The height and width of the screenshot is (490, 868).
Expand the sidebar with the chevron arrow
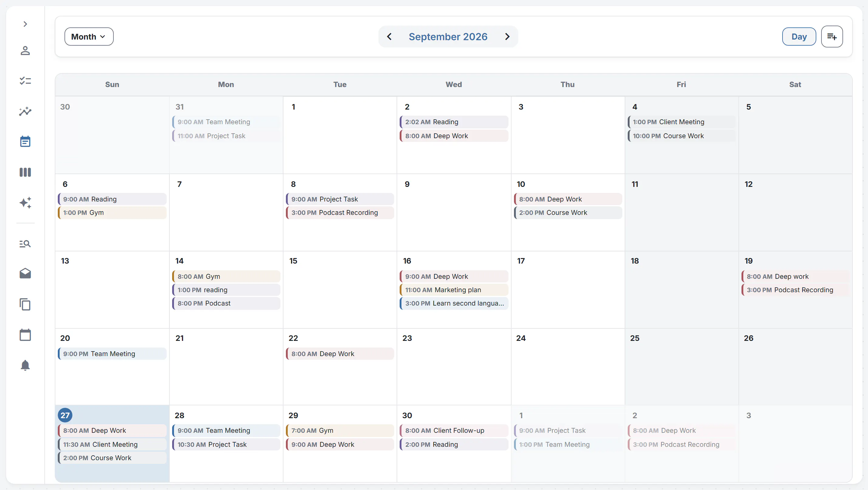point(25,24)
